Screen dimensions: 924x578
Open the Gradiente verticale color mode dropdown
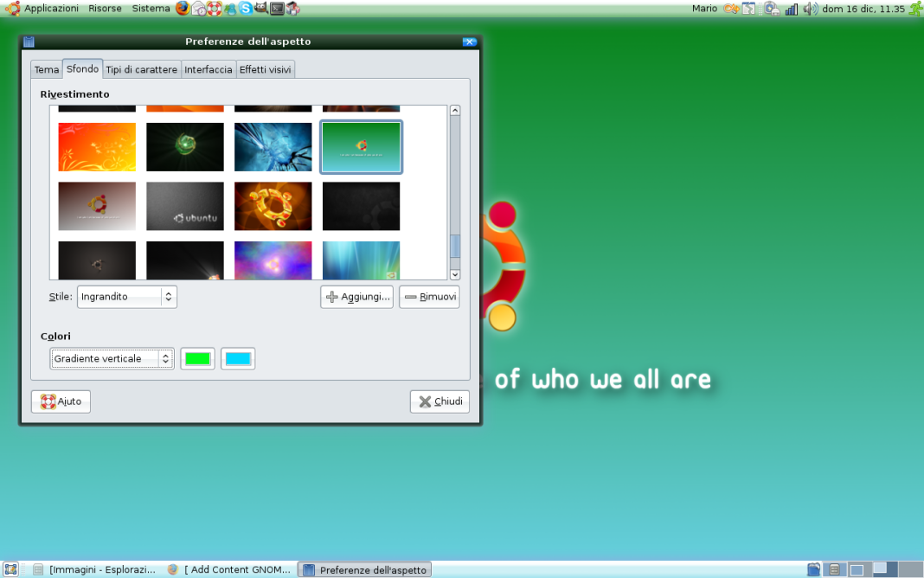pyautogui.click(x=112, y=358)
